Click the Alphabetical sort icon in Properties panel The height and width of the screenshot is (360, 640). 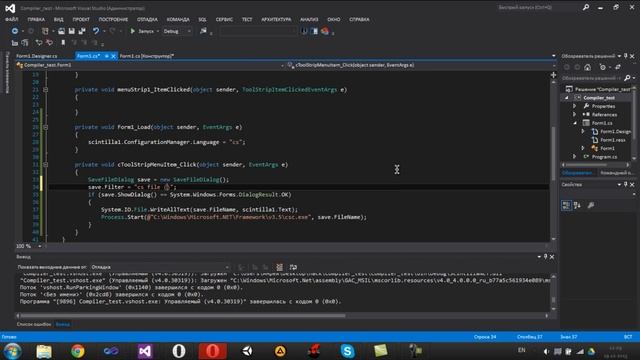click(x=577, y=205)
